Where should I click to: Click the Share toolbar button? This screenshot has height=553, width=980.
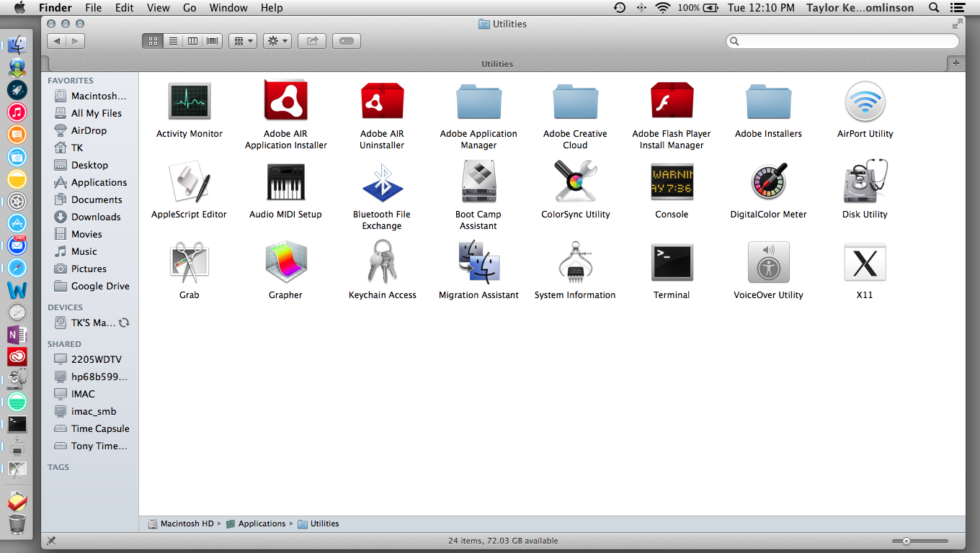tap(312, 41)
